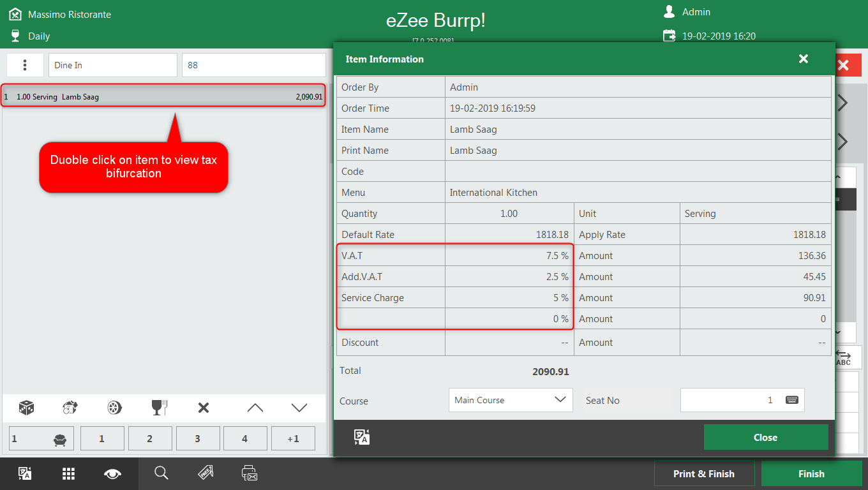Select seat 3 button

tap(198, 438)
